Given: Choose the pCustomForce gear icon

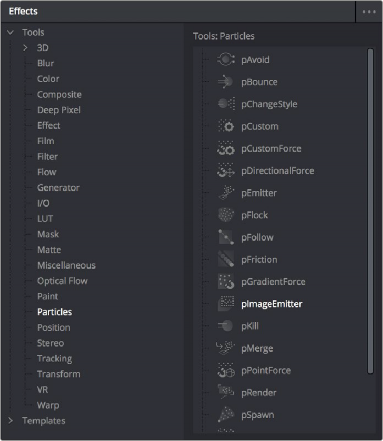Looking at the screenshot, I should click(226, 148).
